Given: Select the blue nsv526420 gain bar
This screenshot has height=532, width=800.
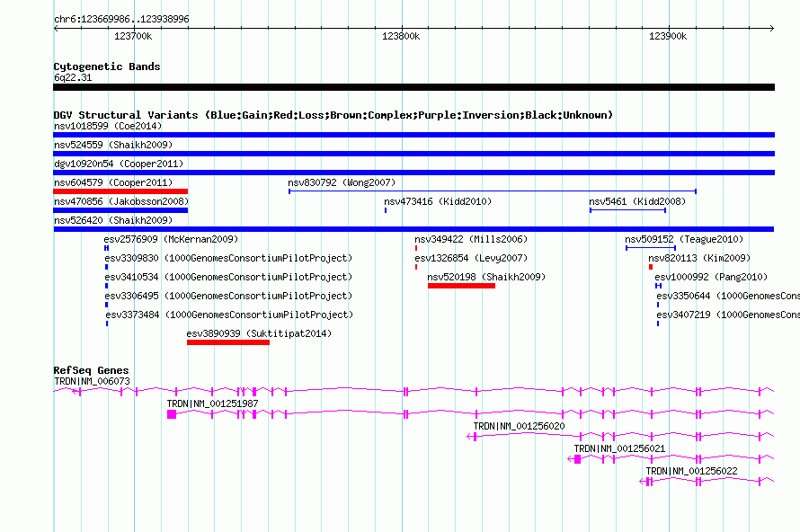Looking at the screenshot, I should (x=413, y=229).
